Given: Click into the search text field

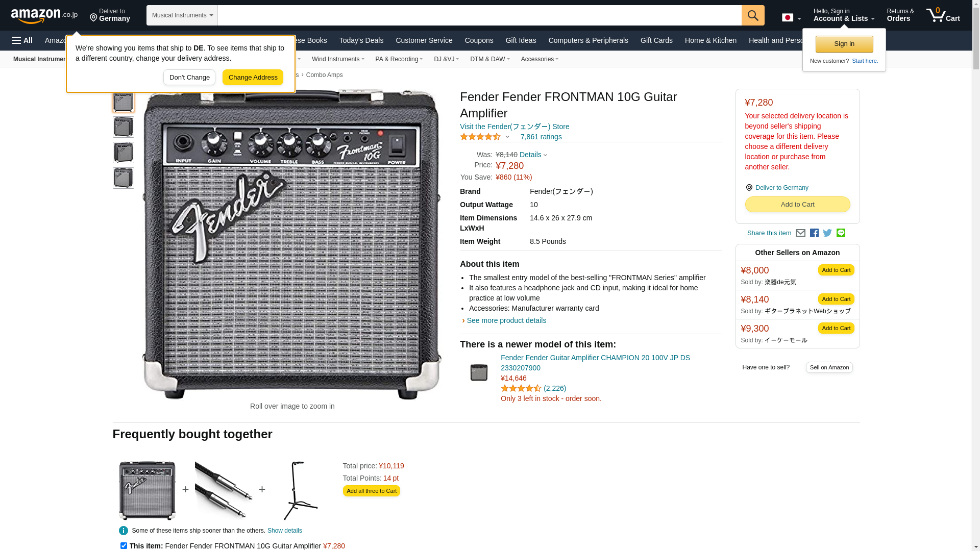Looking at the screenshot, I should [x=479, y=15].
